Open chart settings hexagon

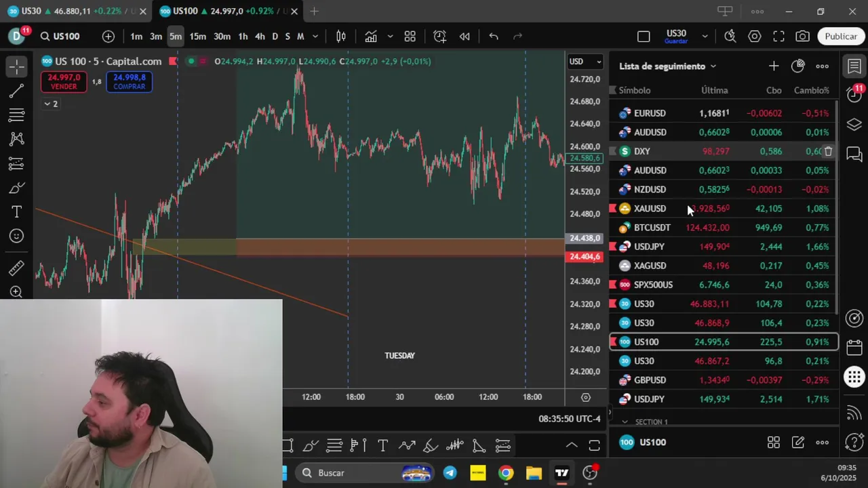coord(755,37)
